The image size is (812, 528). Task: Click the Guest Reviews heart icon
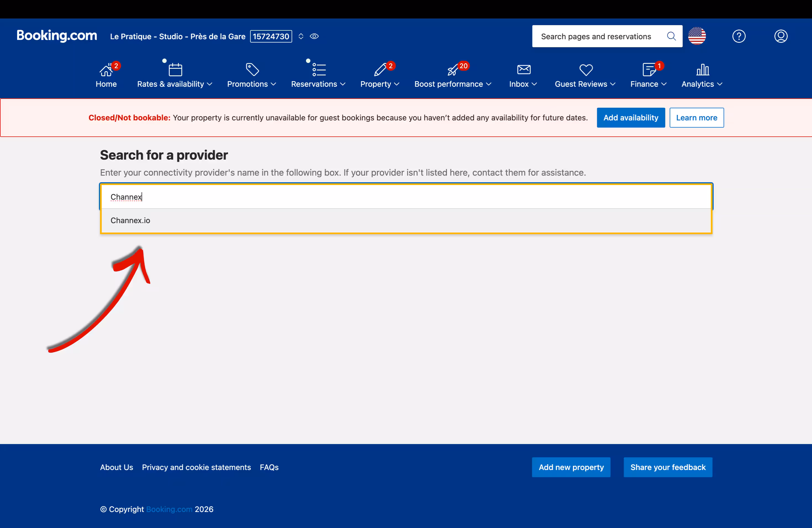586,70
